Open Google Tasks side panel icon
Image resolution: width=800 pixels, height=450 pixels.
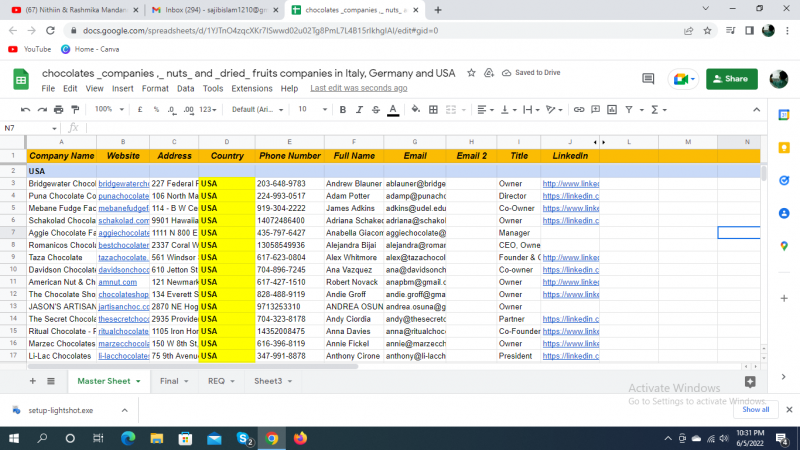point(784,181)
